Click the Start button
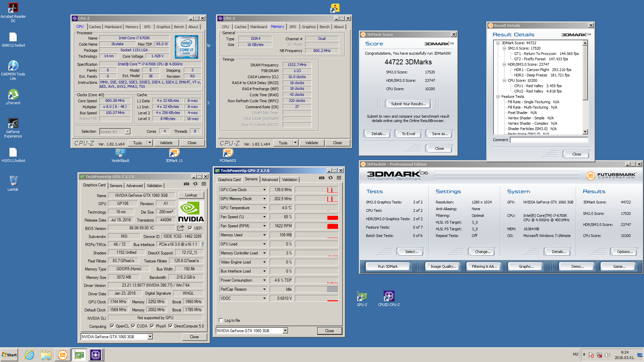The image size is (644, 362). [9, 355]
